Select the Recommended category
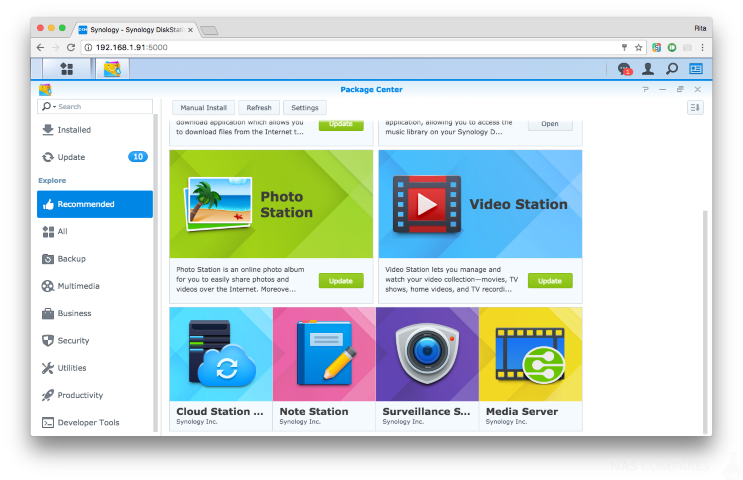Screen dimensions: 743x480 95,204
